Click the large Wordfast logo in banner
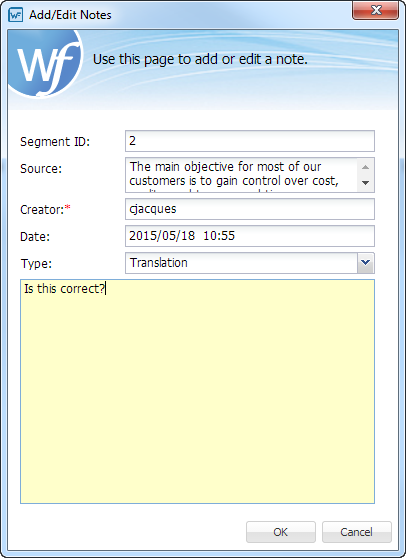Screen dimensions: 406x558 coord(46,63)
